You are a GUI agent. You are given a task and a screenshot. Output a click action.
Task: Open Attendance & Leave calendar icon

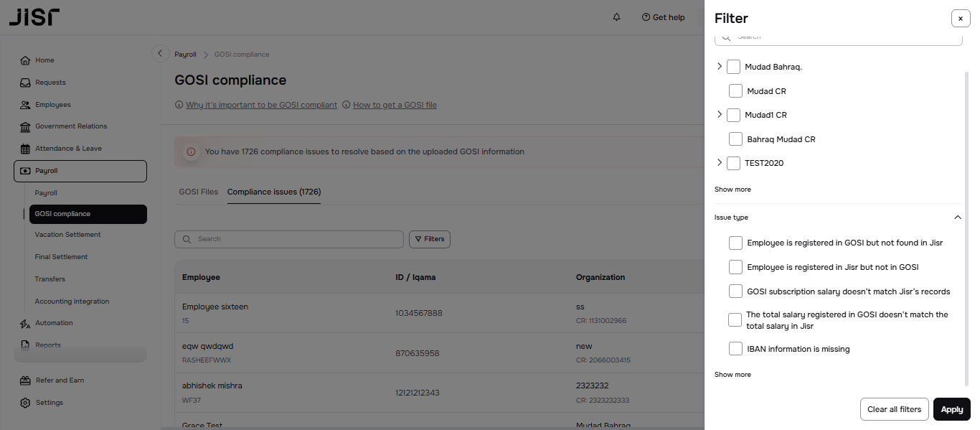26,149
